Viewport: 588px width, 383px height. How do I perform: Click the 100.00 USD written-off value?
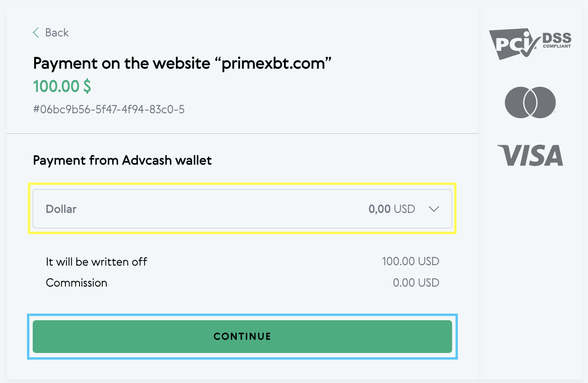(x=410, y=262)
